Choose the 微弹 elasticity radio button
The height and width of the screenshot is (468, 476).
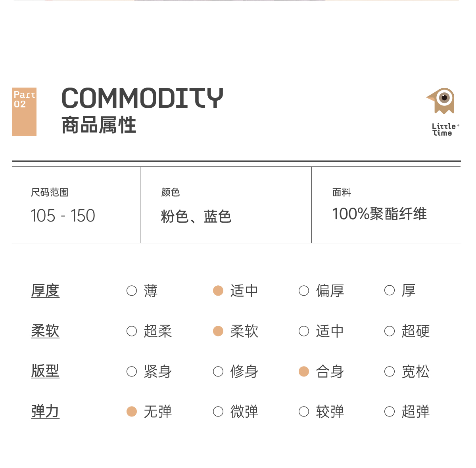pos(218,412)
